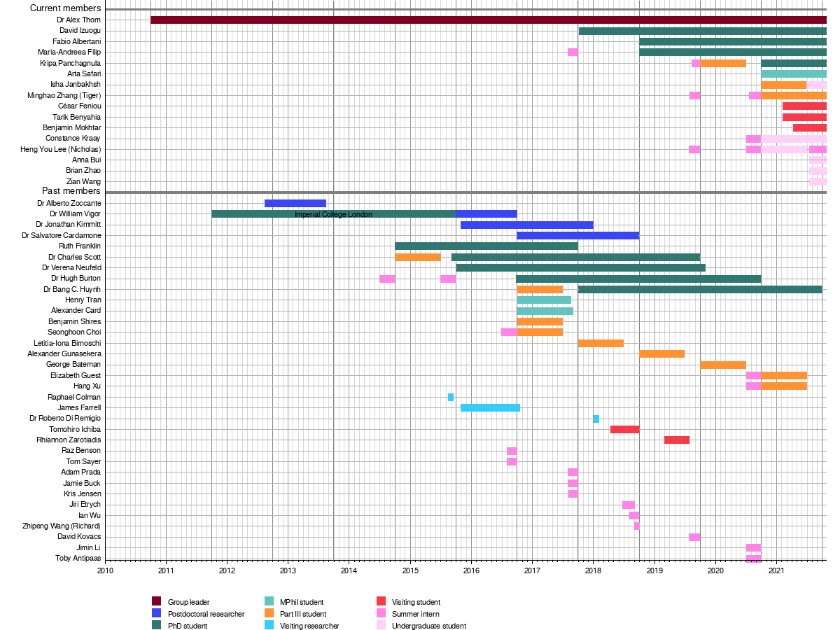Click the 2021 year label on axis

[x=776, y=570]
